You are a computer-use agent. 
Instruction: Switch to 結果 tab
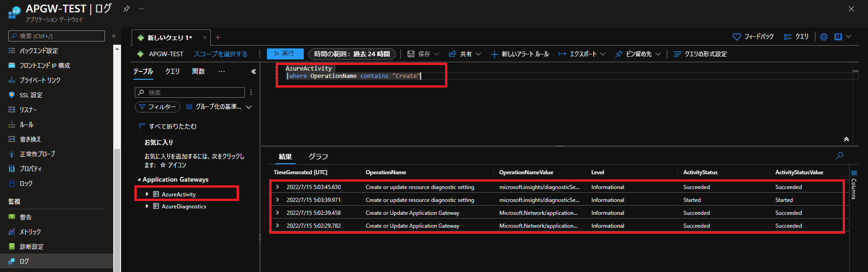coord(285,157)
